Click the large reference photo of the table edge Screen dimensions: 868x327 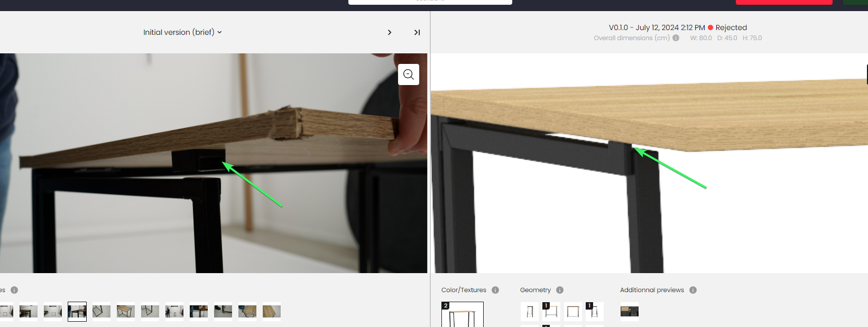pyautogui.click(x=214, y=163)
